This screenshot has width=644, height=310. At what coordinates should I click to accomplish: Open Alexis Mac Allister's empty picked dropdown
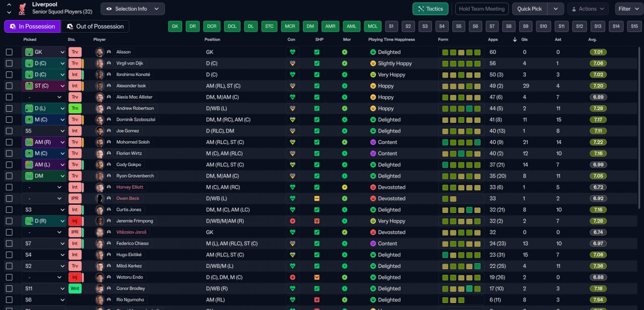(44, 97)
